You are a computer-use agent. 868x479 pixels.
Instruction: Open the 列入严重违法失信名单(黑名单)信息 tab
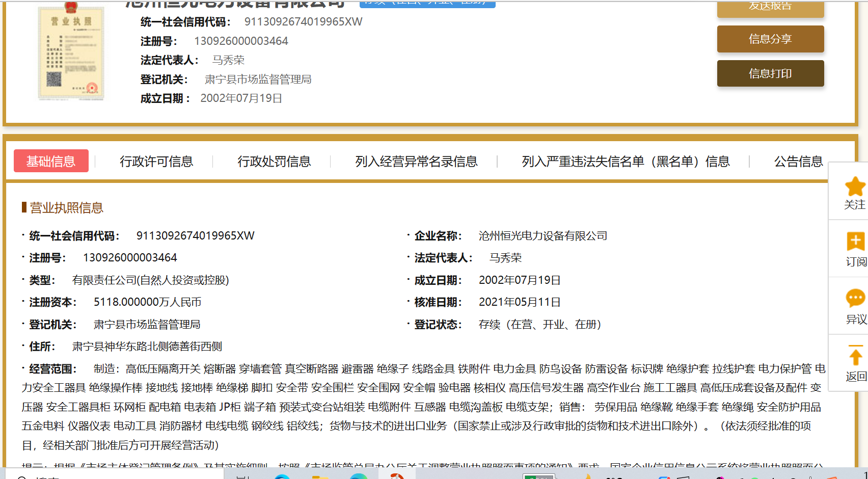pos(626,162)
